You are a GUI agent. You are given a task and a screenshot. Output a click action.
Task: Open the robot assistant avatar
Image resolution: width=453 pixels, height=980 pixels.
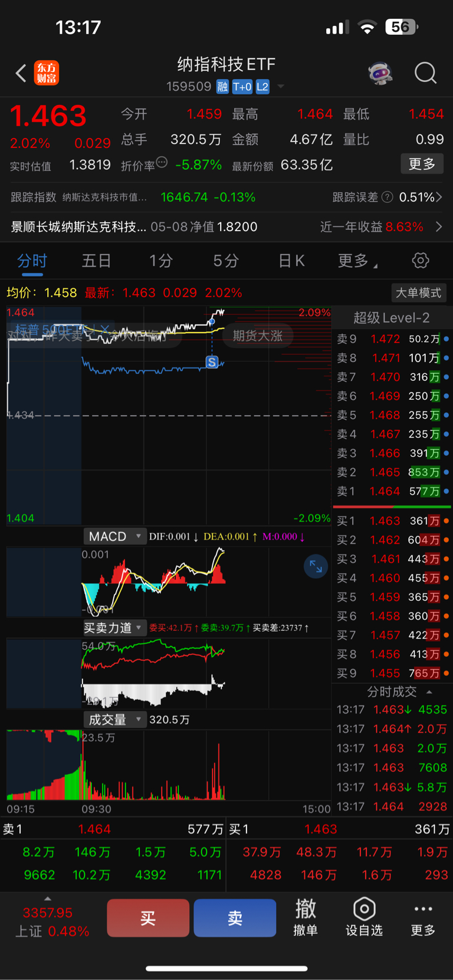coord(380,73)
